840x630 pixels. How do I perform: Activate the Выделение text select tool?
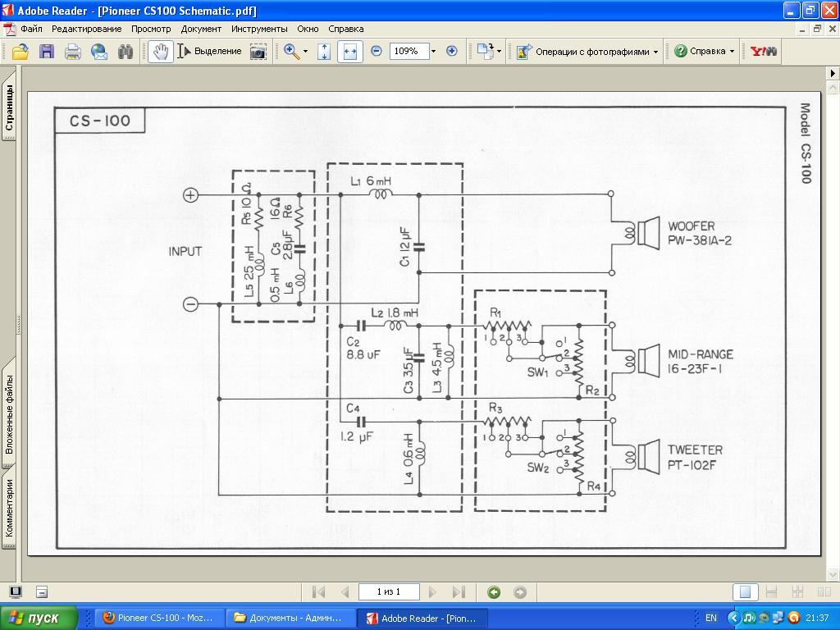click(x=210, y=52)
